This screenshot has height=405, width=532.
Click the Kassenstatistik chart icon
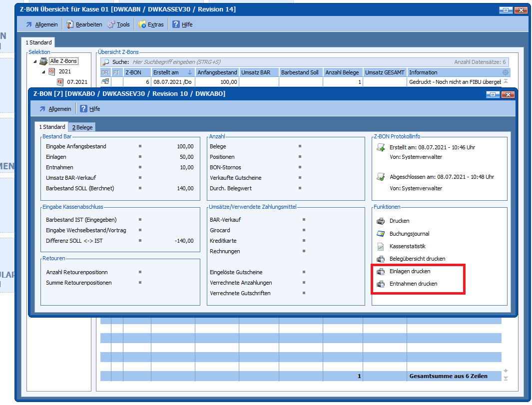click(x=381, y=246)
